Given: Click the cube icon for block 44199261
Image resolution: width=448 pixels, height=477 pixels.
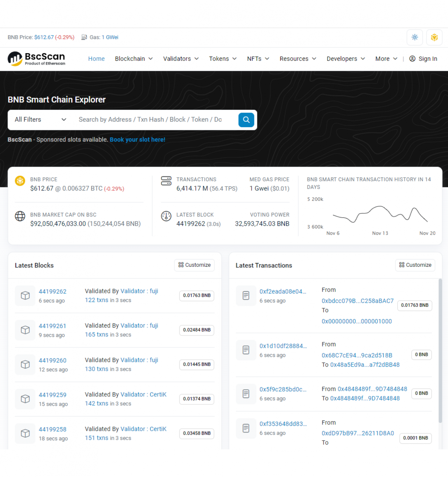Looking at the screenshot, I should click(x=25, y=330).
